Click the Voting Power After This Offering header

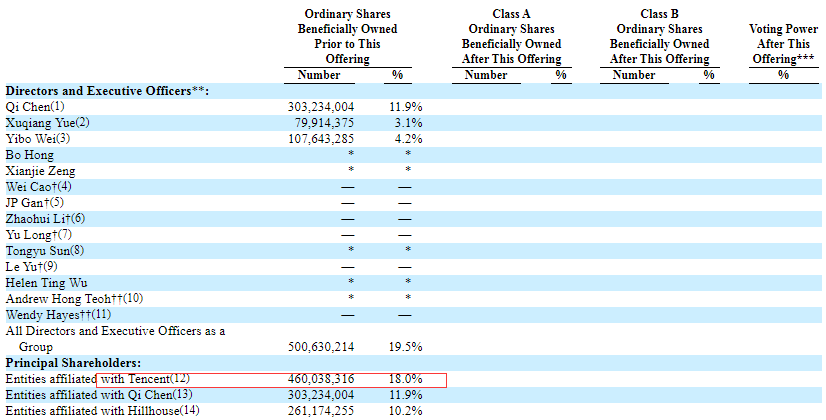point(782,44)
